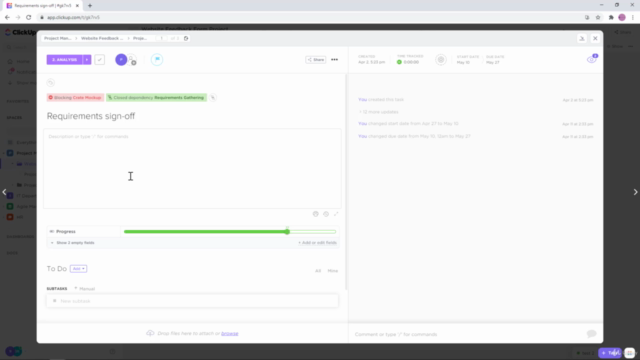640x360 pixels.
Task: Click the cloud upload icon near Drop files
Action: click(x=150, y=333)
